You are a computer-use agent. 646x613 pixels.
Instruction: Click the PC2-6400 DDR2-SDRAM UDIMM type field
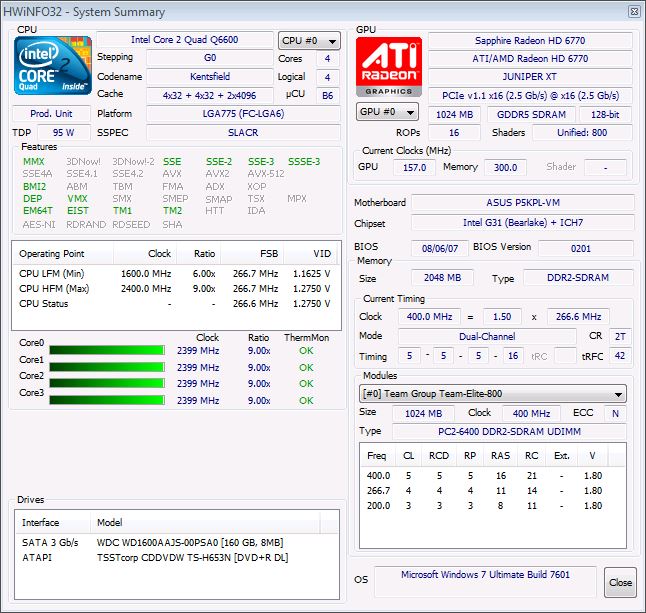click(509, 432)
